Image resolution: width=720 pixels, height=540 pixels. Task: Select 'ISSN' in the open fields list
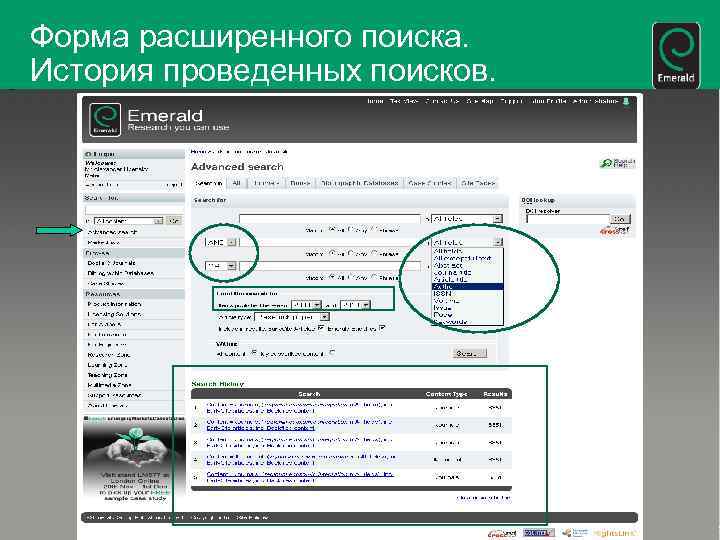pos(467,293)
